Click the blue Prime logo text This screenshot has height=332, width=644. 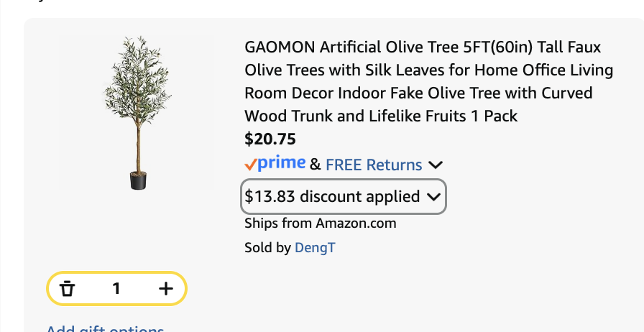(x=282, y=163)
